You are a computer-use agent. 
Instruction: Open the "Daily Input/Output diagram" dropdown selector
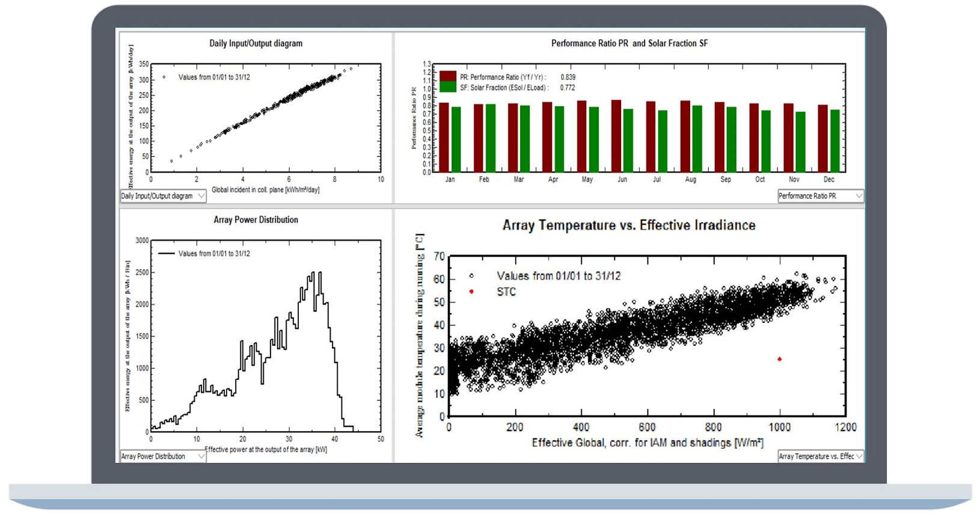click(x=163, y=196)
